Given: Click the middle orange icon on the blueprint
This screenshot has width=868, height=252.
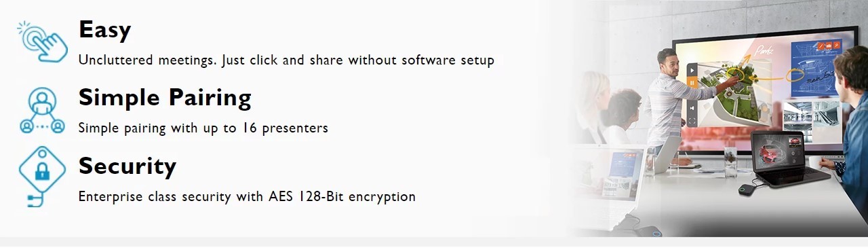Looking at the screenshot, I should 829,46.
